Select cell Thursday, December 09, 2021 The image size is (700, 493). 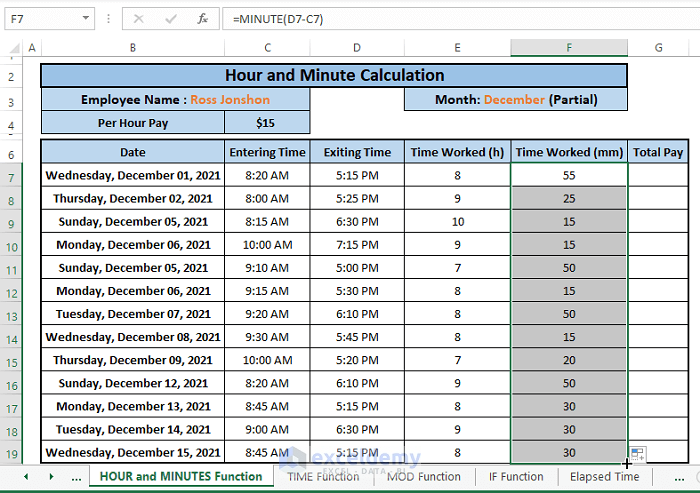133,360
